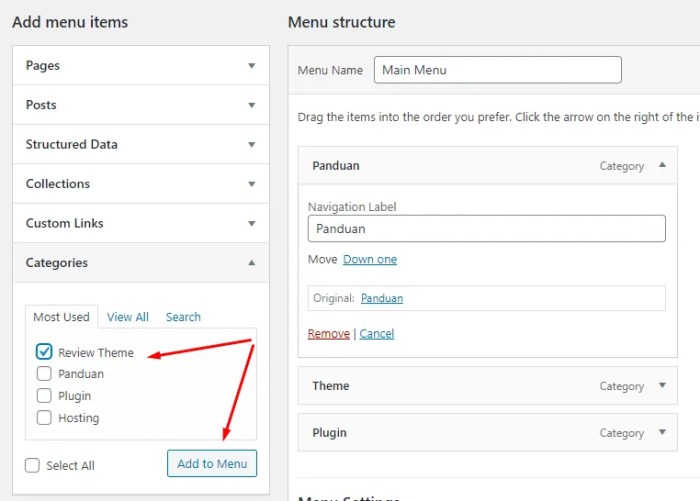This screenshot has height=501, width=700.
Task: Click the Add to Menu button
Action: point(212,463)
